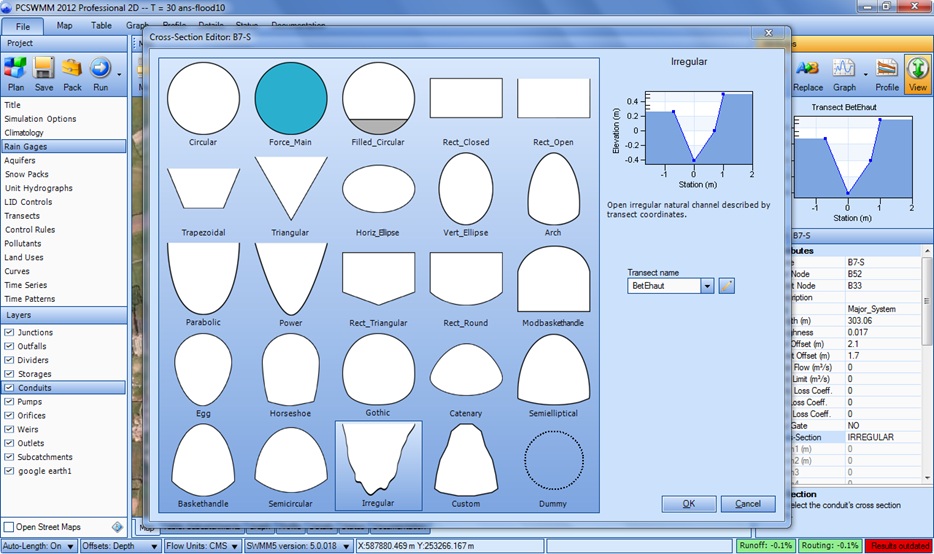Open Time Series in Project panel

(x=26, y=285)
